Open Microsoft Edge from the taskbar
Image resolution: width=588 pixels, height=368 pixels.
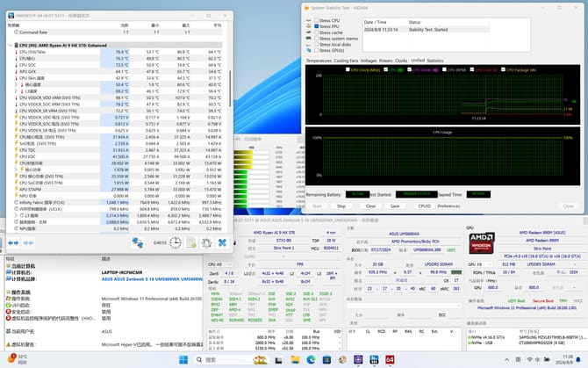pyautogui.click(x=311, y=359)
